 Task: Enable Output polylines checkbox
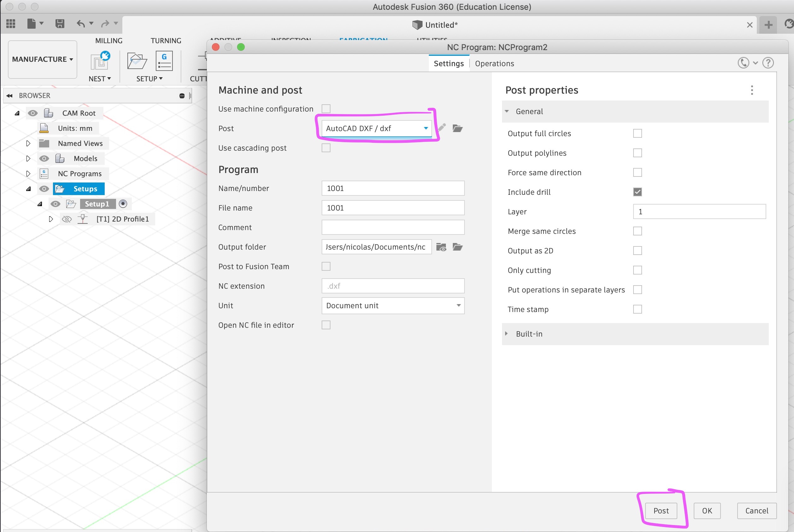(638, 153)
